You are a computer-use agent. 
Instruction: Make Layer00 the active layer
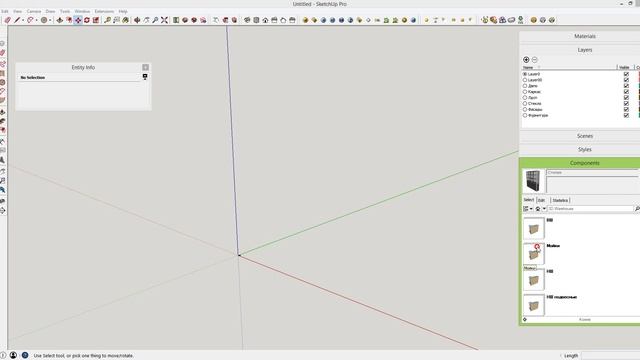(525, 80)
